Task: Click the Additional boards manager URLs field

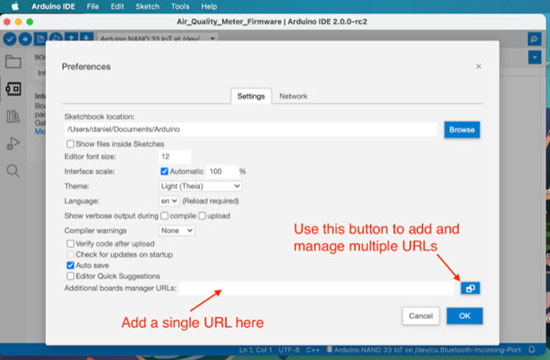Action: pyautogui.click(x=317, y=288)
